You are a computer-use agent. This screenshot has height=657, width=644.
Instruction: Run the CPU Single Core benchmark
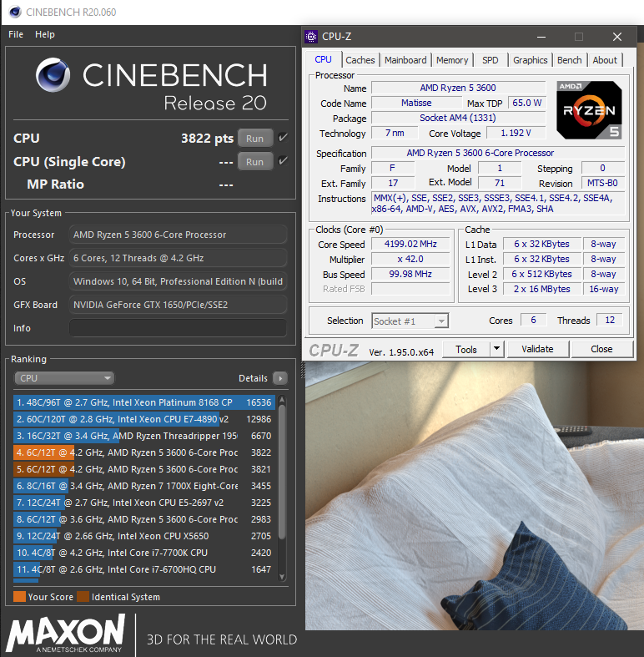255,162
